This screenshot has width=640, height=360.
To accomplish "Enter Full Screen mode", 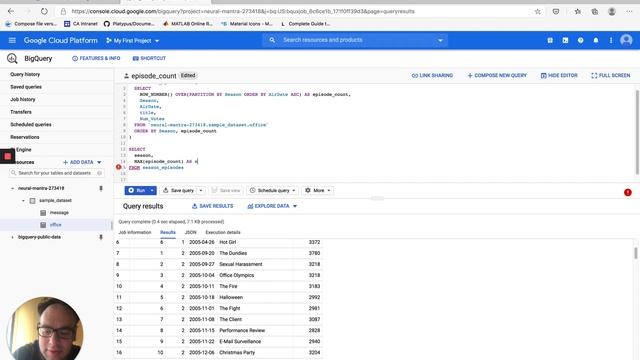I will [x=611, y=76].
